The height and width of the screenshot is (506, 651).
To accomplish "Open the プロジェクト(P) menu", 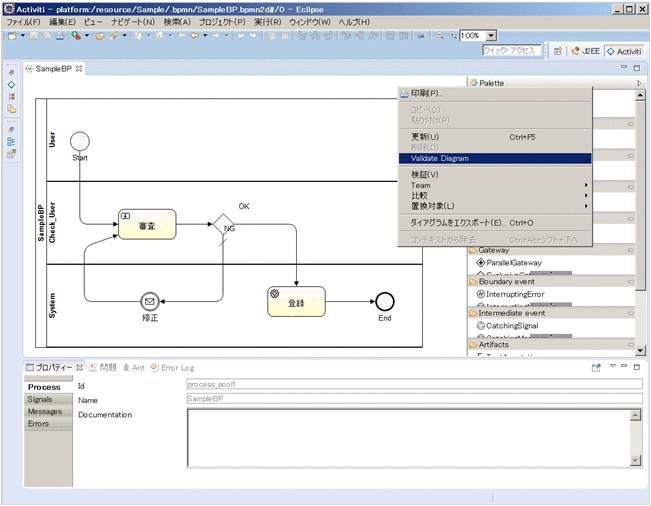I will (x=222, y=21).
